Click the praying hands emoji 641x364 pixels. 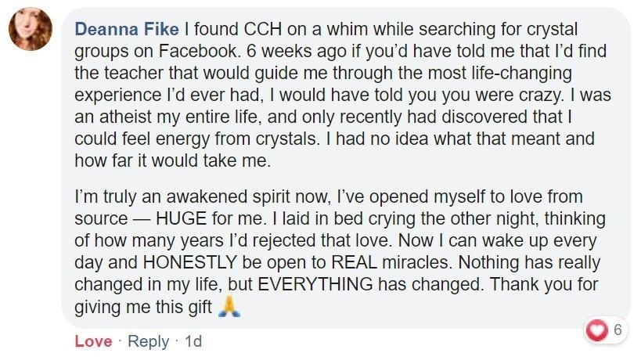(229, 307)
